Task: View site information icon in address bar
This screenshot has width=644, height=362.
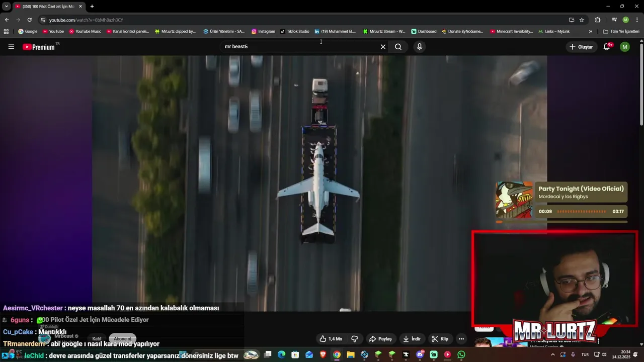Action: pos(43,20)
